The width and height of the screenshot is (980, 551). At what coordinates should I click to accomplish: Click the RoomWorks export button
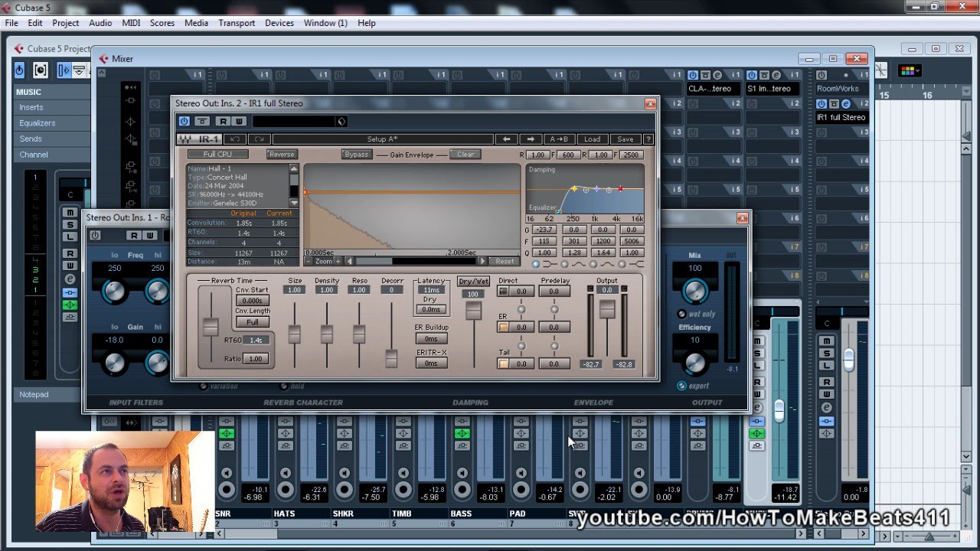click(x=681, y=386)
